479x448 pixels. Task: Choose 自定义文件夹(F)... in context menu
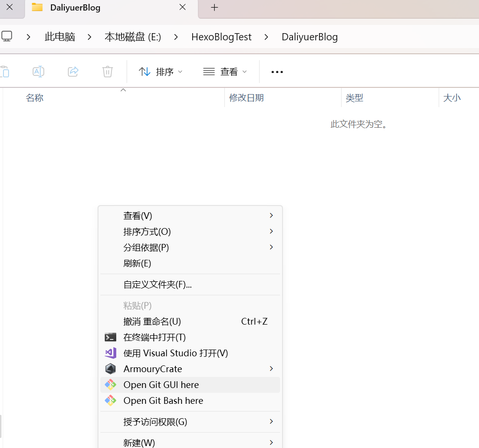point(158,284)
